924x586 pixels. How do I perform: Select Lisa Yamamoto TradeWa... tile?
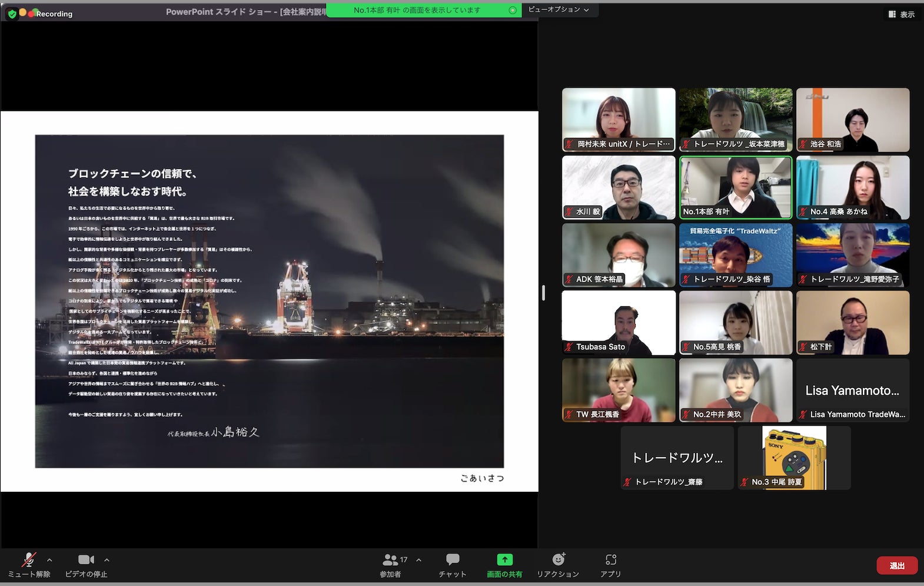tap(853, 390)
